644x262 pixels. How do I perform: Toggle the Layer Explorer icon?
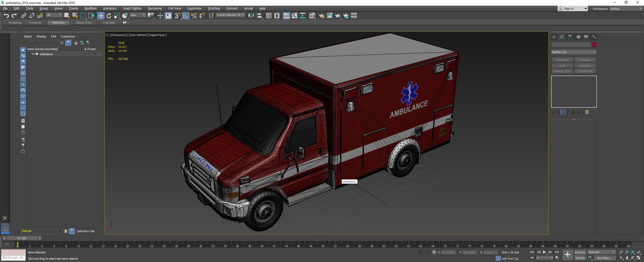pyautogui.click(x=277, y=15)
